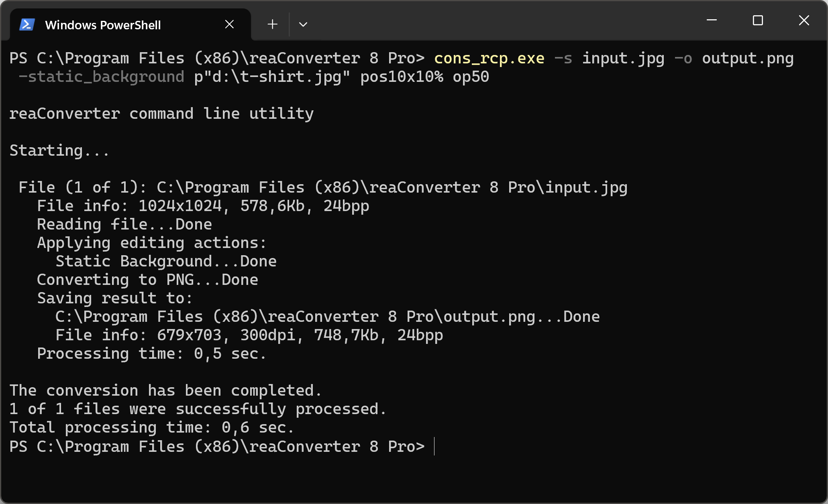Click the PowerShell icon on the tab
This screenshot has height=504, width=828.
[x=27, y=25]
